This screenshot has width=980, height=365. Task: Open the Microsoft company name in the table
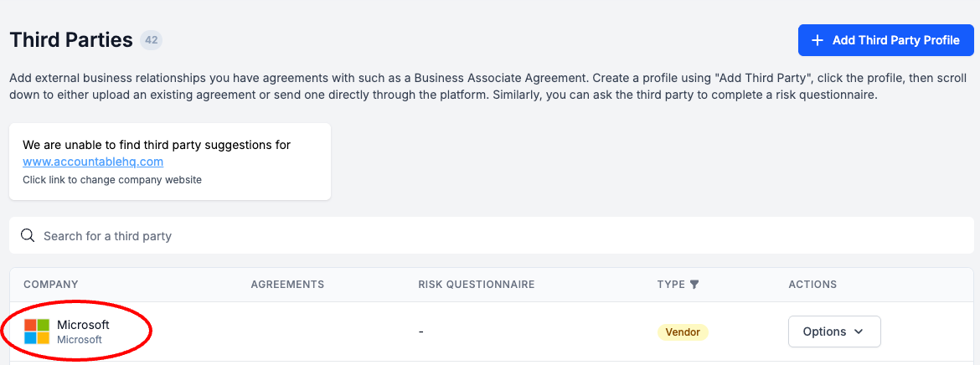(x=83, y=325)
